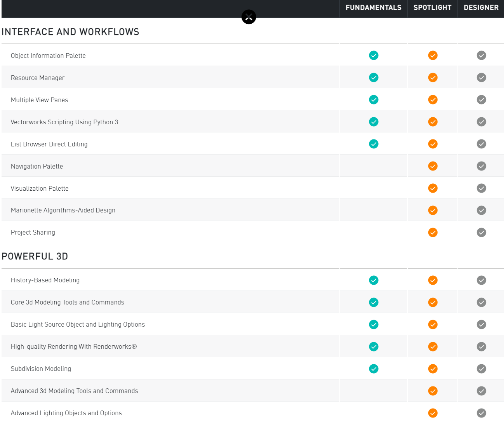Click teal checkmark for Object Information Palette
The height and width of the screenshot is (421, 504).
tap(374, 56)
